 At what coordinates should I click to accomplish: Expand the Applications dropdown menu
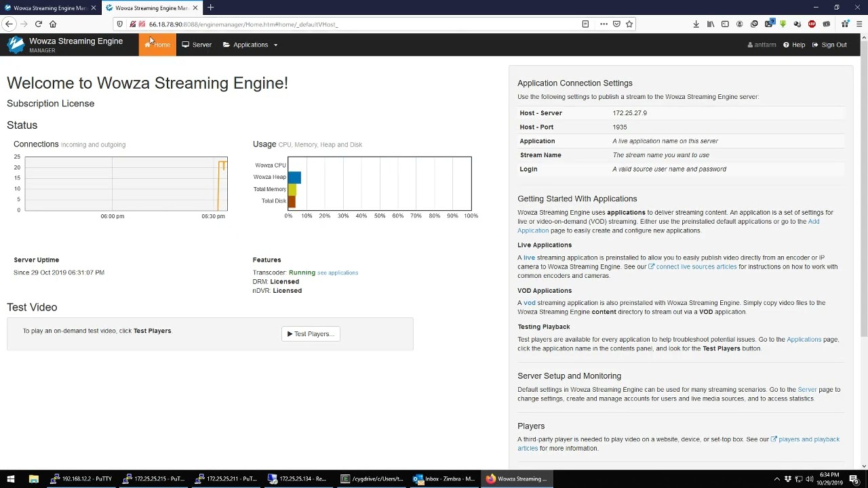tap(250, 45)
